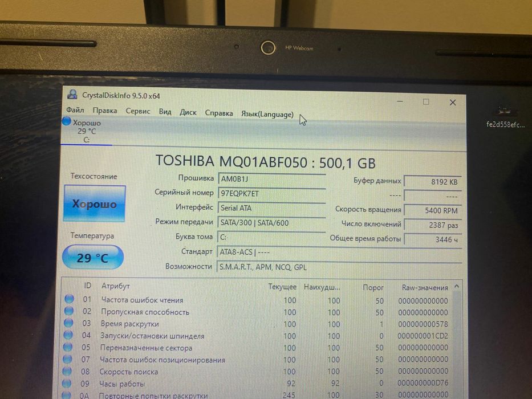The width and height of the screenshot is (532, 399).
Task: Click the Порог column header
Action: tap(373, 288)
